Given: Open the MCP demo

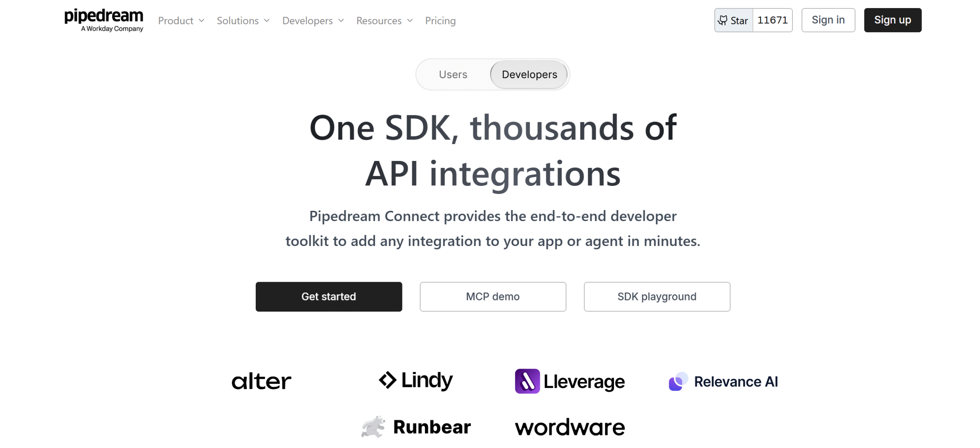Looking at the screenshot, I should [493, 297].
